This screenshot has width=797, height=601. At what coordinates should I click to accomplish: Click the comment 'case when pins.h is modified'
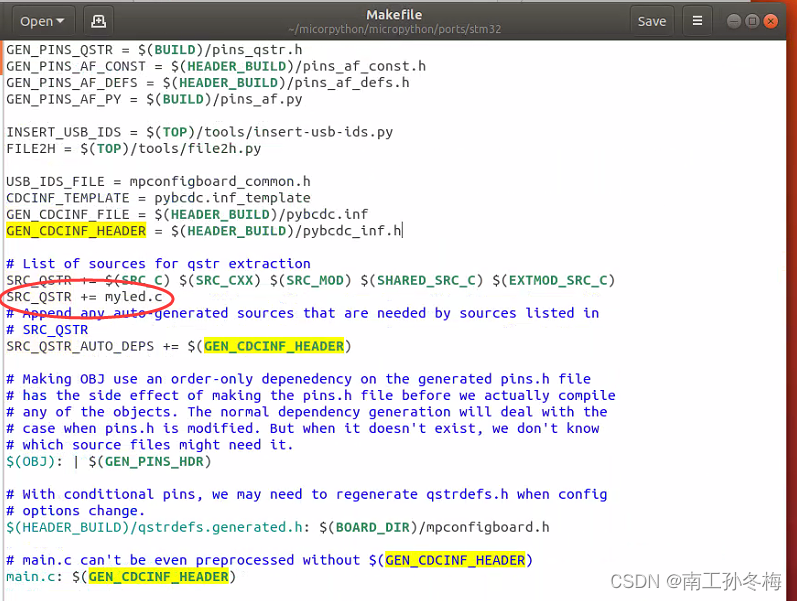coord(302,429)
